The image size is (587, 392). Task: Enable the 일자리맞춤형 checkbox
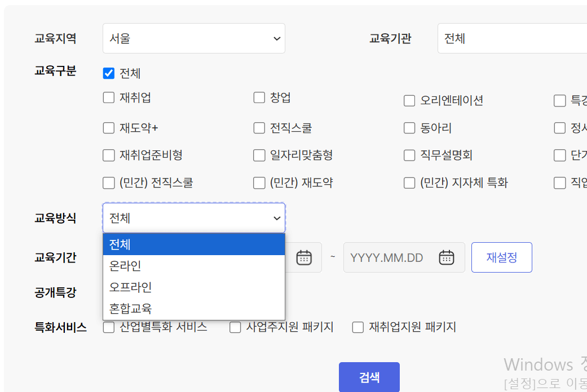pos(259,155)
